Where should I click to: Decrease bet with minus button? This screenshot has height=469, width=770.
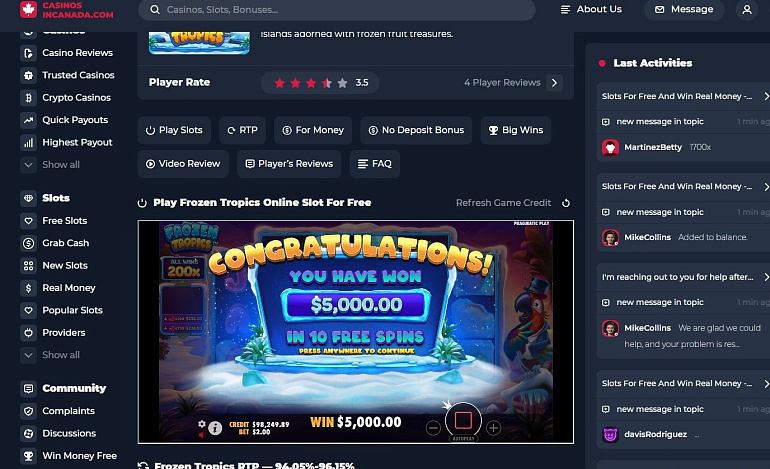pyautogui.click(x=433, y=428)
